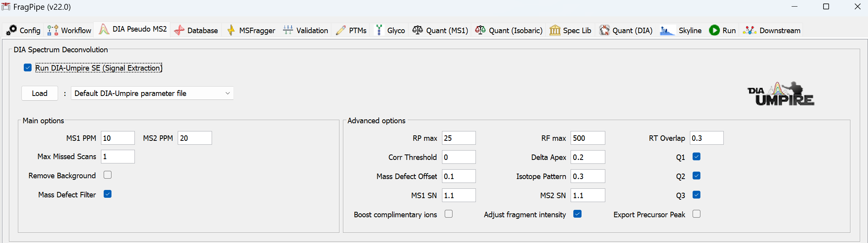
Task: Click the Validation tab icon
Action: (x=288, y=30)
